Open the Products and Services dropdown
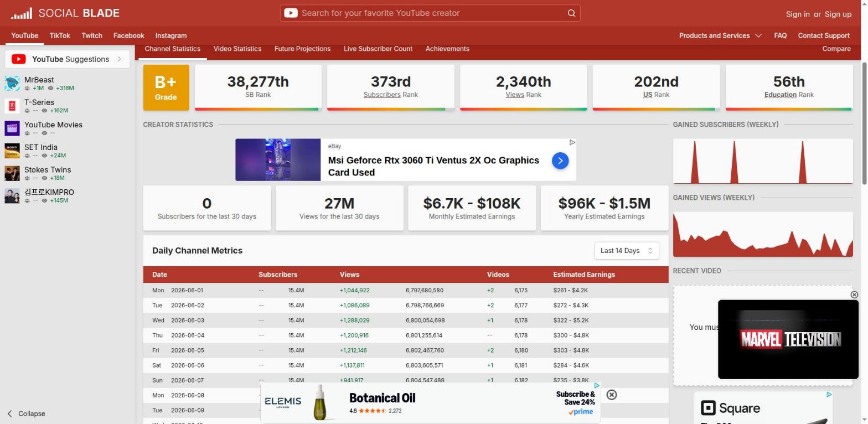Screen dimensions: 868x424 click(x=720, y=35)
